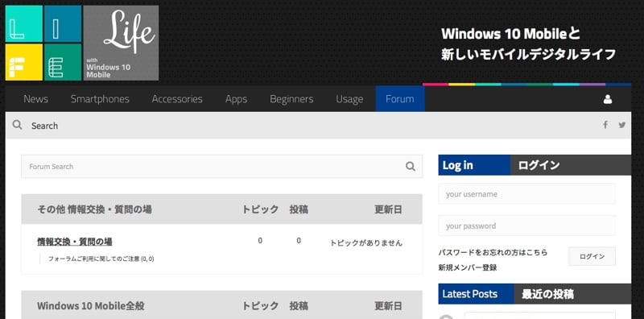Click Windows 10 Mobile全般 category header
644x319 pixels.
pyautogui.click(x=91, y=306)
